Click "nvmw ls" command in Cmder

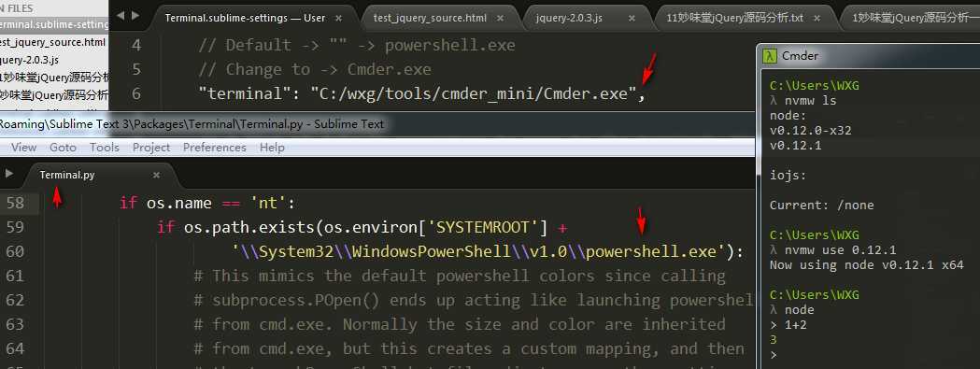(810, 101)
